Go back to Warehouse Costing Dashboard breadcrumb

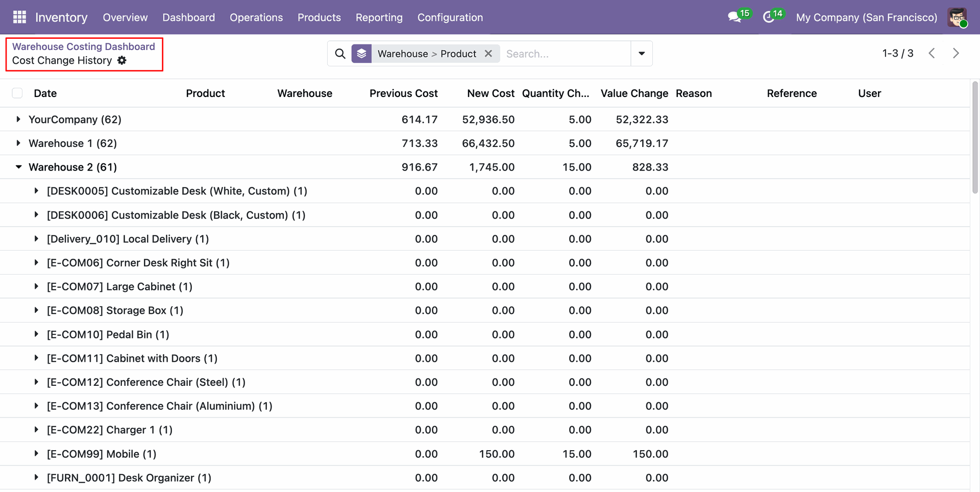click(84, 46)
